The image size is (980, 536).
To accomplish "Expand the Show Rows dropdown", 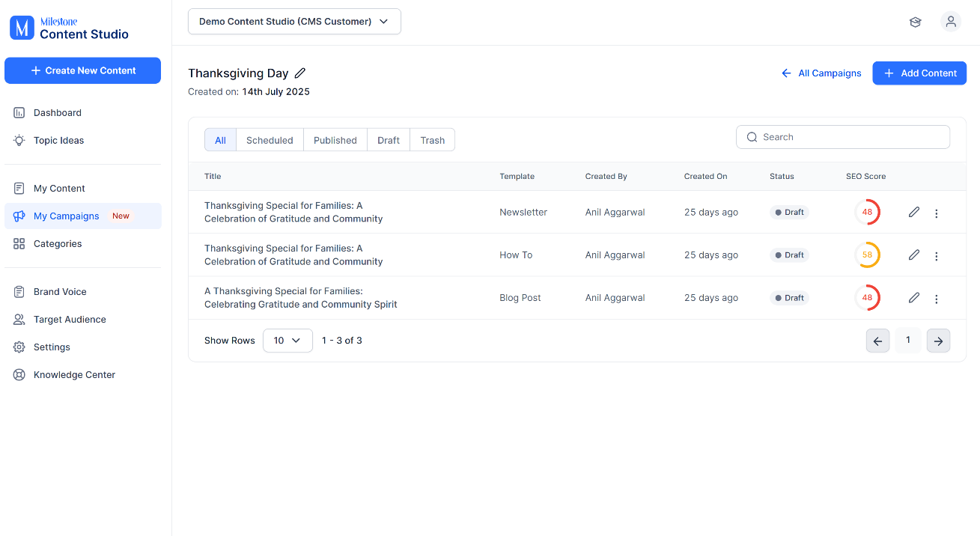I will pyautogui.click(x=287, y=340).
